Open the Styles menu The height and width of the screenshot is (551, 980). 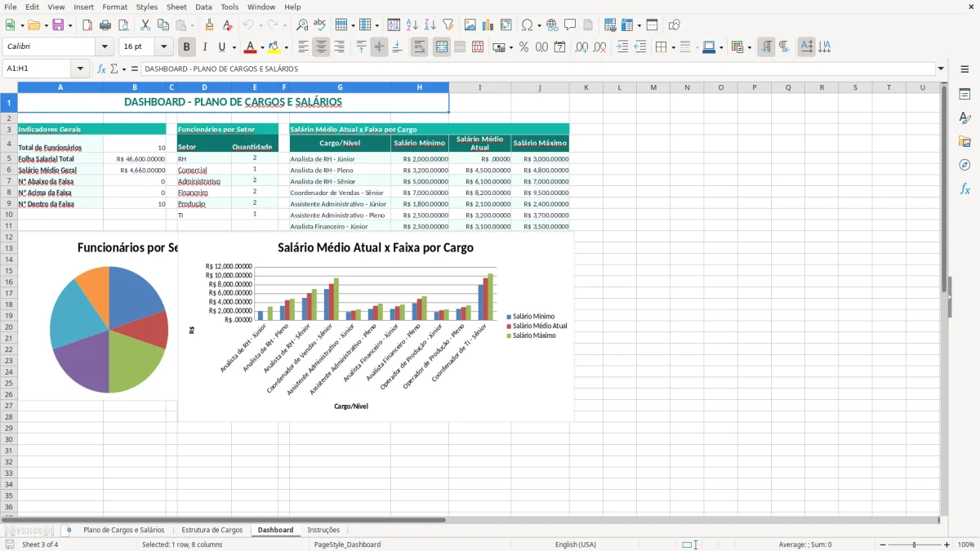[x=147, y=7]
